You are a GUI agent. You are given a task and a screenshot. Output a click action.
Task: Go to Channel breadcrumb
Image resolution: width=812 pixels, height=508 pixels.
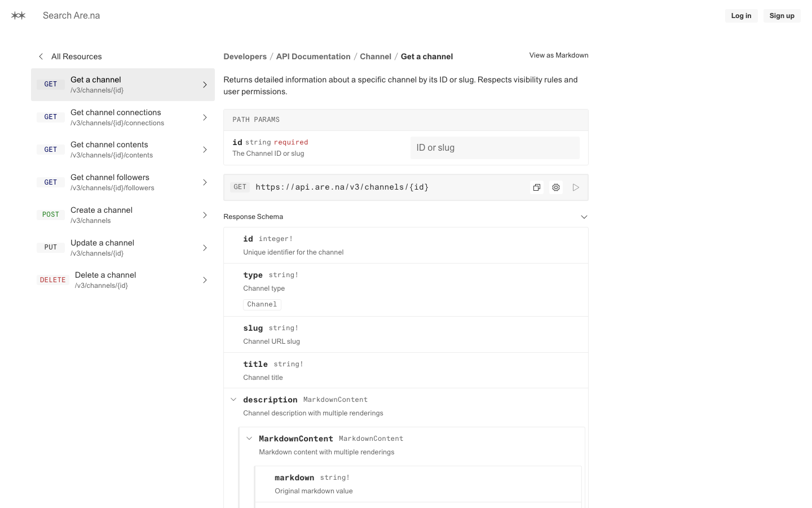click(x=376, y=56)
